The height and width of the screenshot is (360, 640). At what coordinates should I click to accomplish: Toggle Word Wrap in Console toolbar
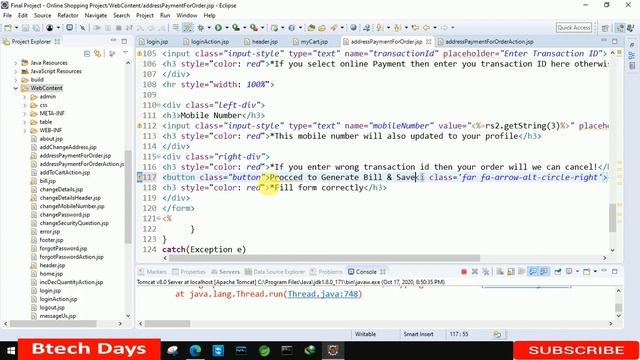522,271
